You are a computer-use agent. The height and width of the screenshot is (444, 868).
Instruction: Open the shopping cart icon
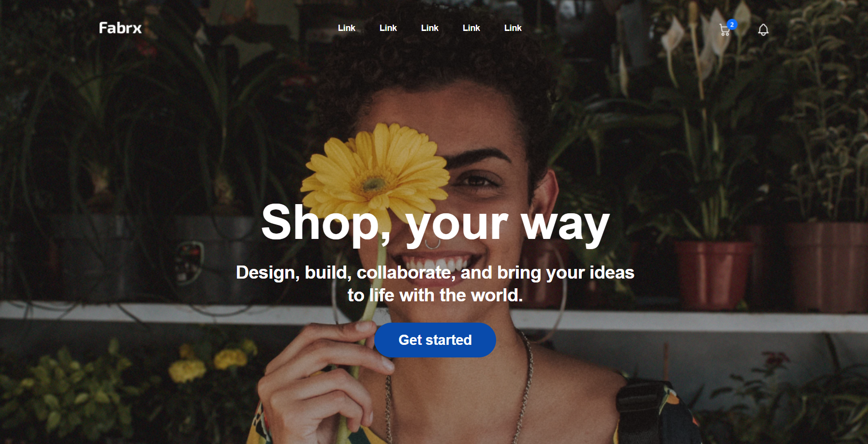[724, 30]
